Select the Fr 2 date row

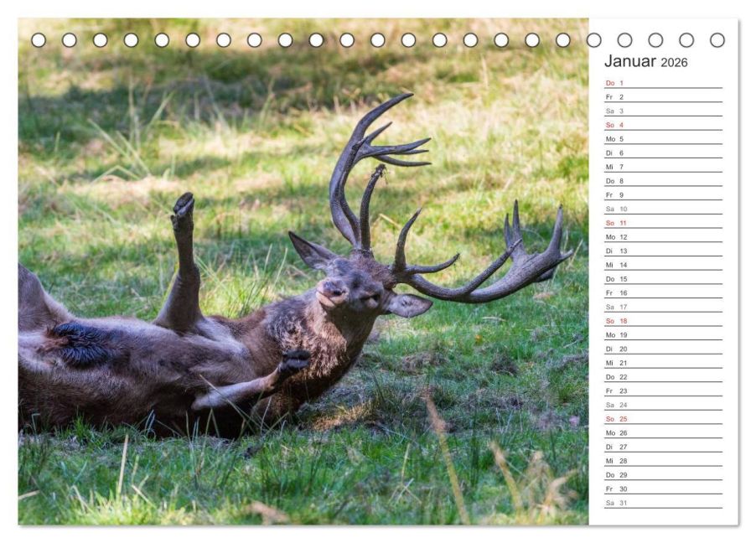(x=664, y=97)
